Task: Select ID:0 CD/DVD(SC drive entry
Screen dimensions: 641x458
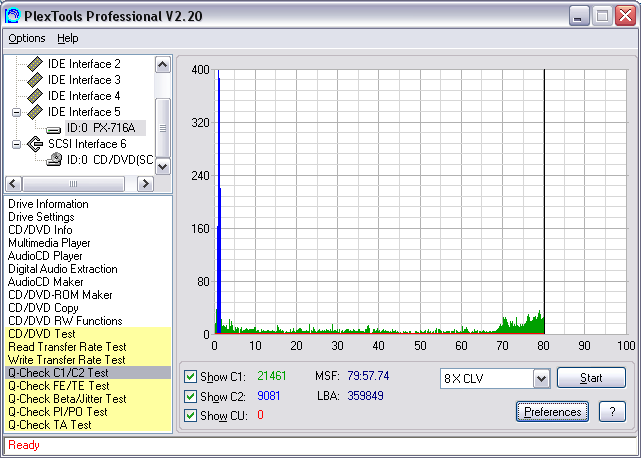Action: pyautogui.click(x=110, y=159)
